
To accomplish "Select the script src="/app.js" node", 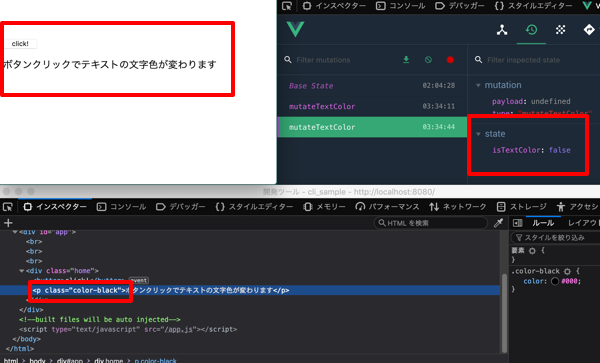I will (x=128, y=329).
